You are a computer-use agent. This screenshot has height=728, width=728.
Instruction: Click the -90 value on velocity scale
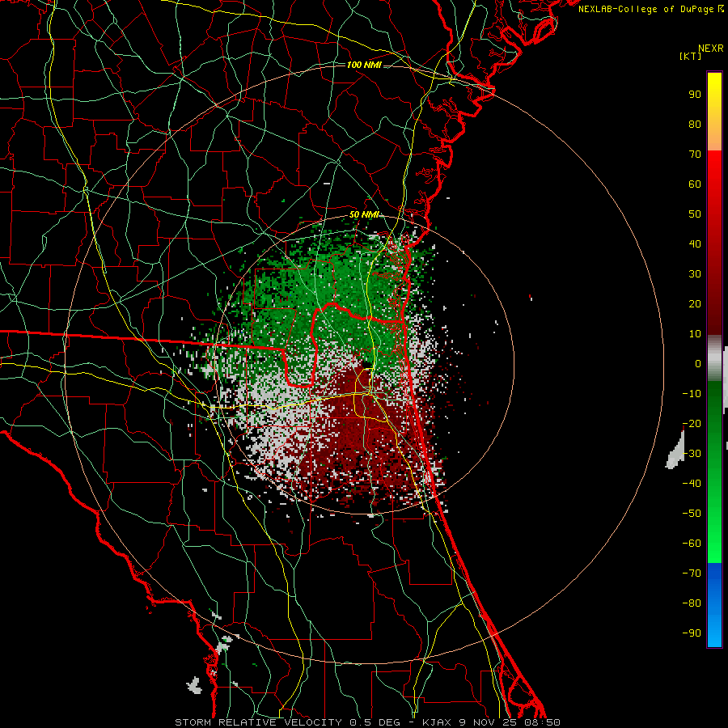point(692,633)
